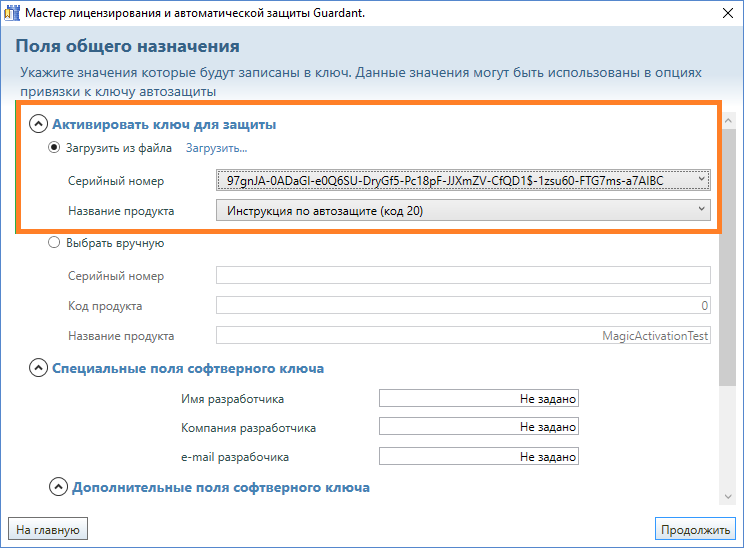Select the 'Выбрать вручную' radio button
The height and width of the screenshot is (548, 744).
click(x=55, y=243)
